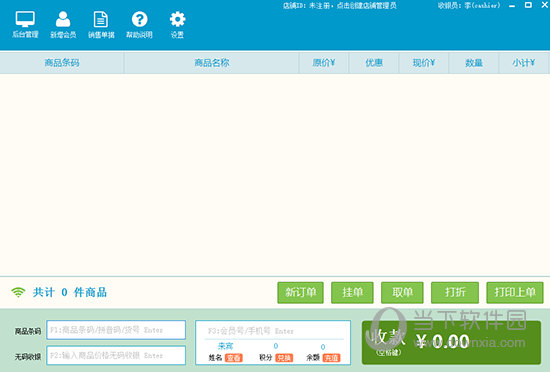Click the green network signal icon
The image size is (550, 372).
tap(18, 292)
